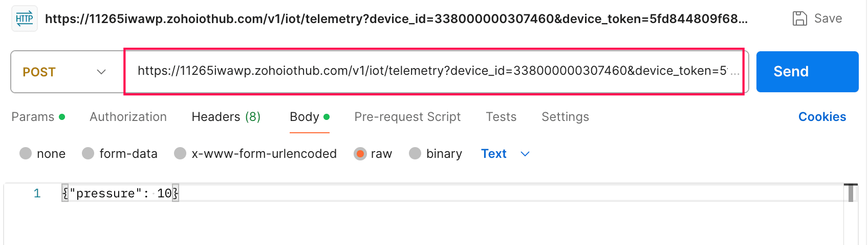Choose the binary body option
This screenshot has height=245, width=868.
pos(415,154)
